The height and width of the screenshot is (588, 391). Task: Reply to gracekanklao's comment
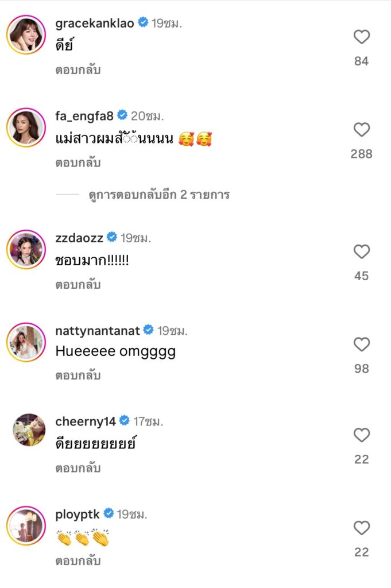[78, 71]
